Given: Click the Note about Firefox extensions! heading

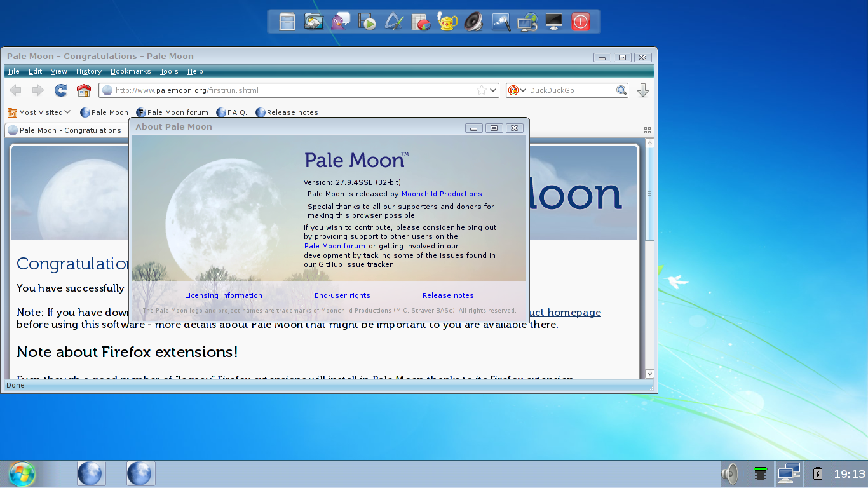Looking at the screenshot, I should [x=127, y=351].
